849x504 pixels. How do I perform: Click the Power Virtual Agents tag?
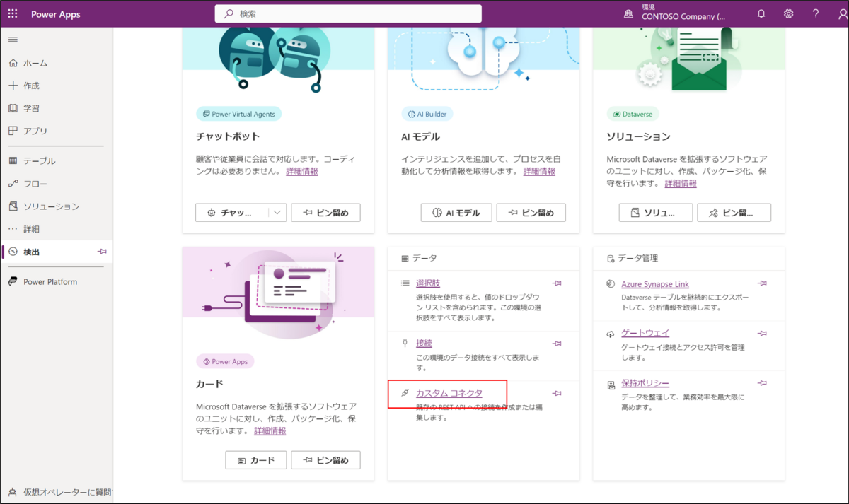[x=239, y=114]
